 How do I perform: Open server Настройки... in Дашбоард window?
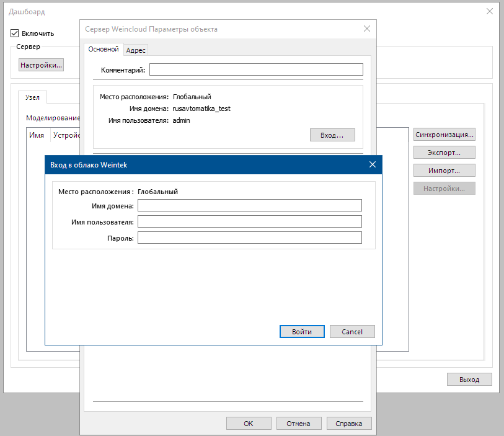[41, 65]
